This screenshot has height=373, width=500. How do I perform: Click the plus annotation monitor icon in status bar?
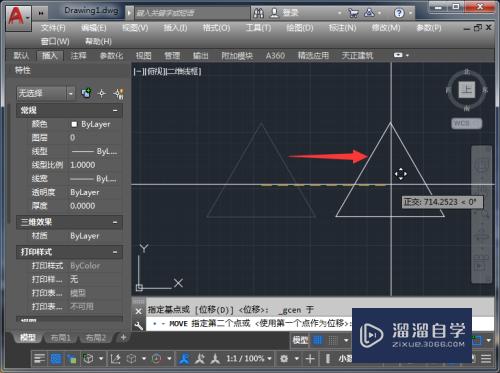[x=310, y=359]
